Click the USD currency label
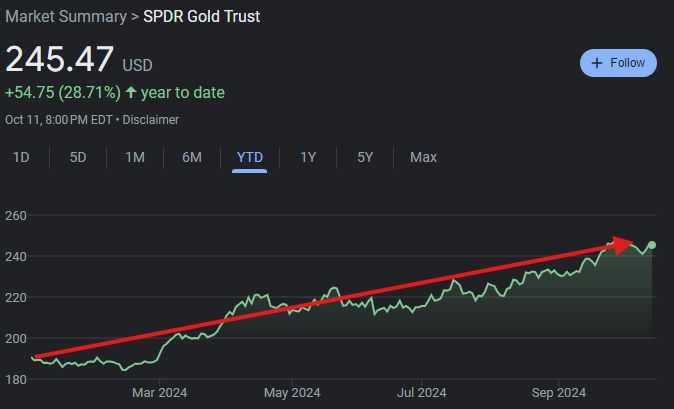The height and width of the screenshot is (409, 674). [x=138, y=65]
